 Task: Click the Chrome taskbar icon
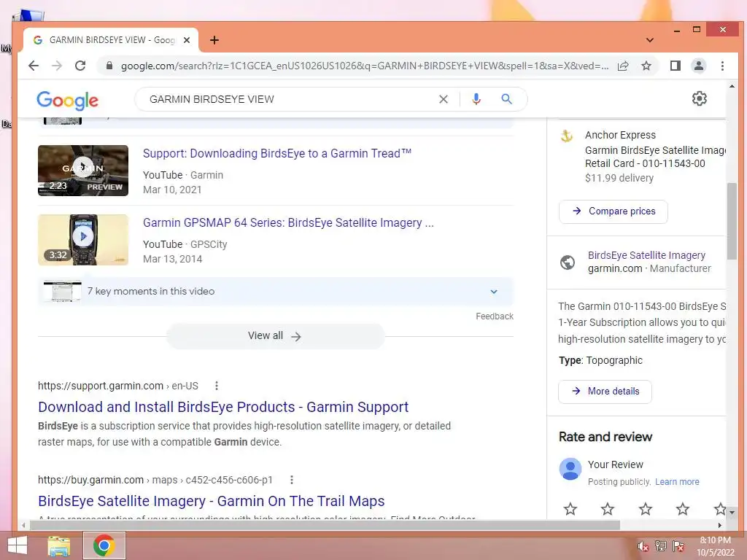[104, 545]
